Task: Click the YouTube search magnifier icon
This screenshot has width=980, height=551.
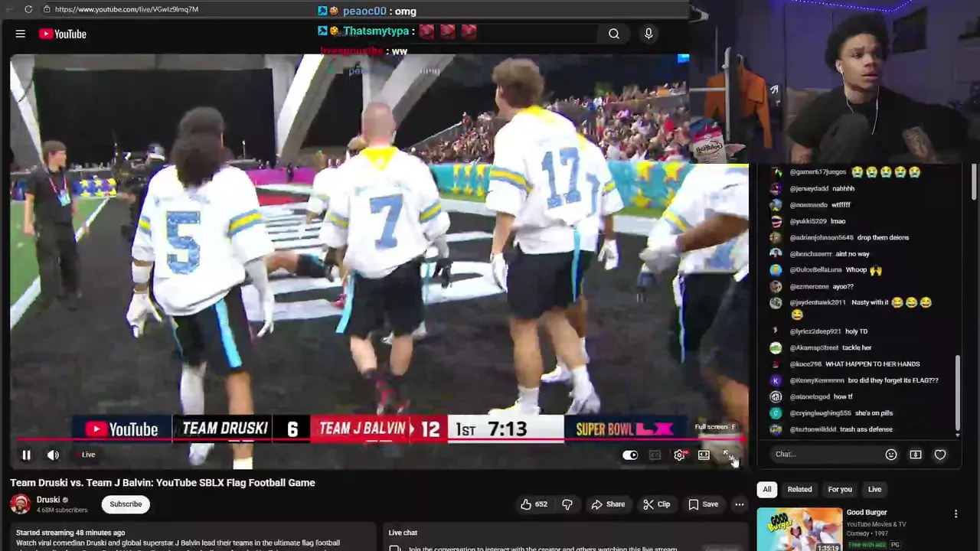Action: [614, 34]
